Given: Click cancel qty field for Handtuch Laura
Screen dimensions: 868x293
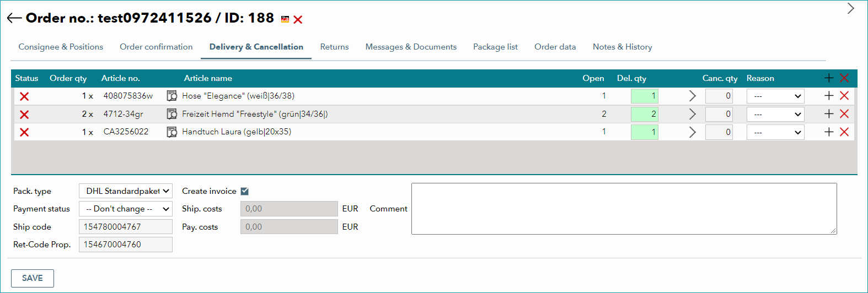Looking at the screenshot, I should tap(719, 132).
